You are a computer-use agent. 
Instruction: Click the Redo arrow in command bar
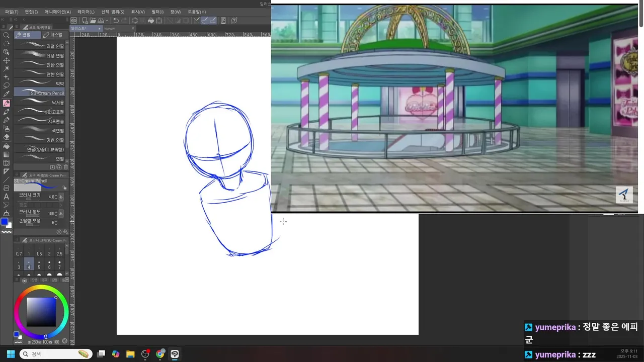click(x=124, y=21)
